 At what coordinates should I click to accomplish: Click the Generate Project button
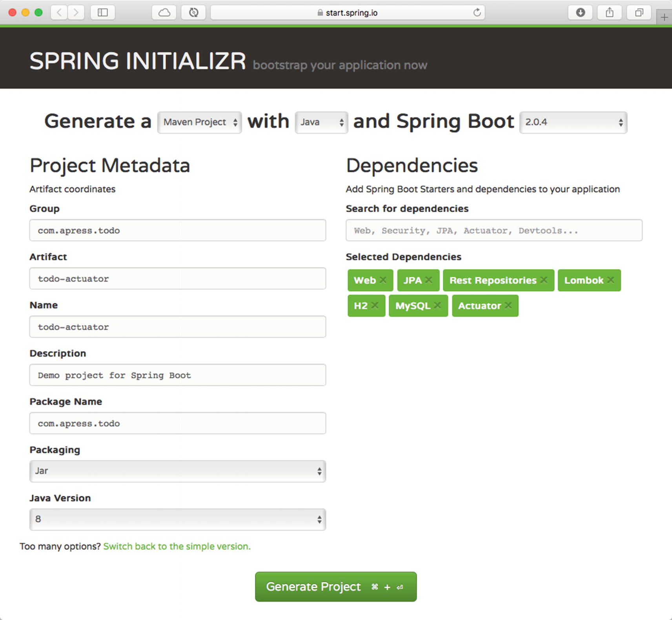(x=336, y=587)
